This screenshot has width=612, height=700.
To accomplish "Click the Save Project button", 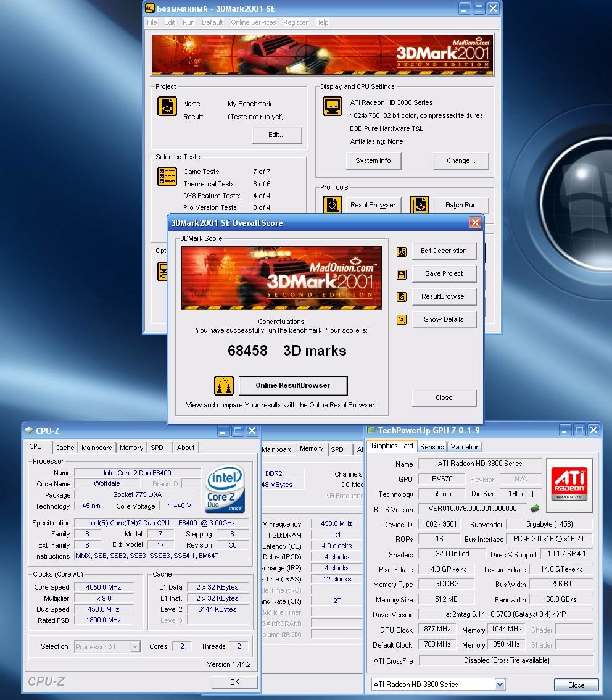I will click(x=444, y=273).
